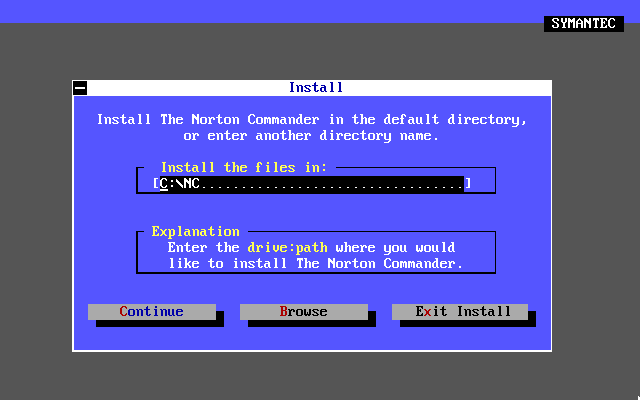Viewport: 640px width, 400px height.
Task: Open the Install dialog control menu box
Action: click(x=80, y=88)
